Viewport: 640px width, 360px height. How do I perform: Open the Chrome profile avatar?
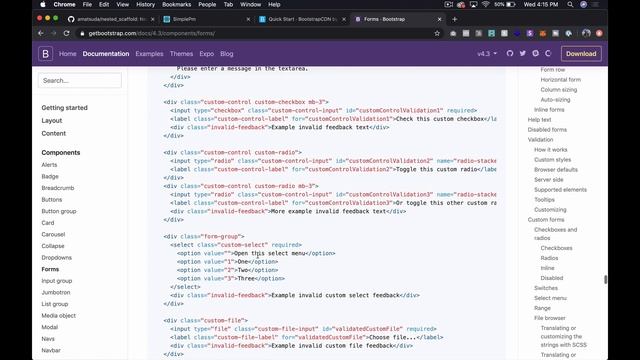586,33
